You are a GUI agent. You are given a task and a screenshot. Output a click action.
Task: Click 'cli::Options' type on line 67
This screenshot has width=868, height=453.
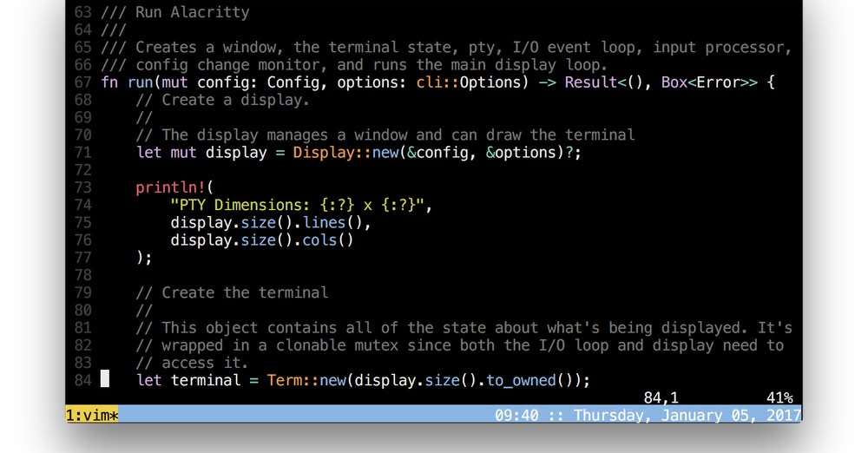[469, 82]
